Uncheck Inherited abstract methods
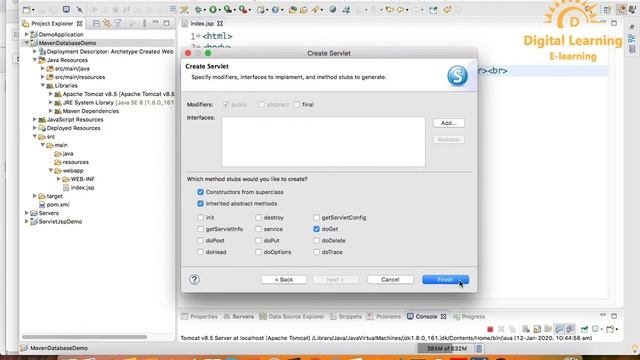 200,203
